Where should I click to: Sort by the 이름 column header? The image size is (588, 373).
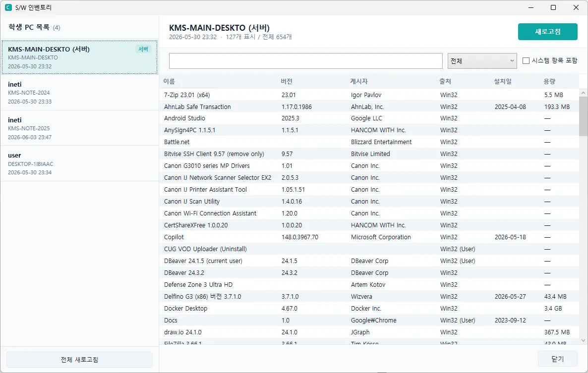click(x=169, y=81)
